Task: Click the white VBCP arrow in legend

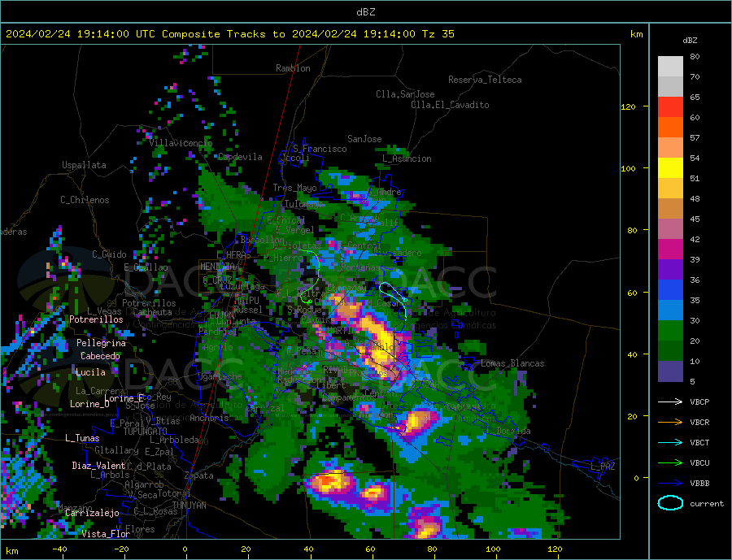Action: (670, 402)
